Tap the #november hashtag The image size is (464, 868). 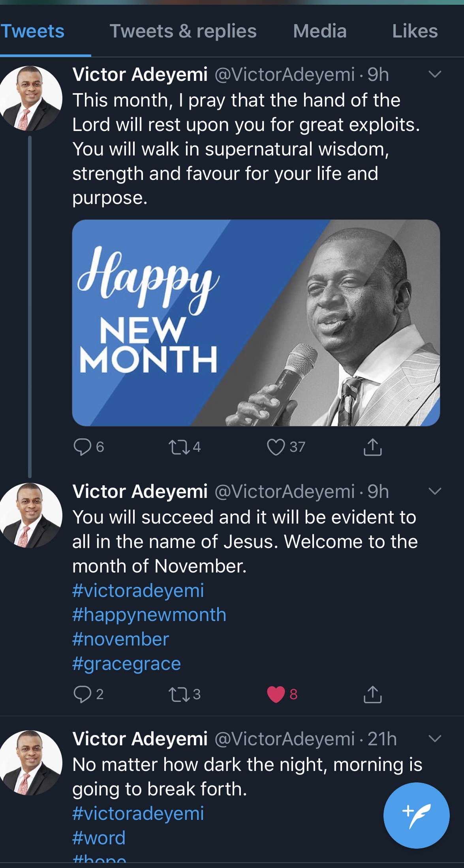pos(120,639)
